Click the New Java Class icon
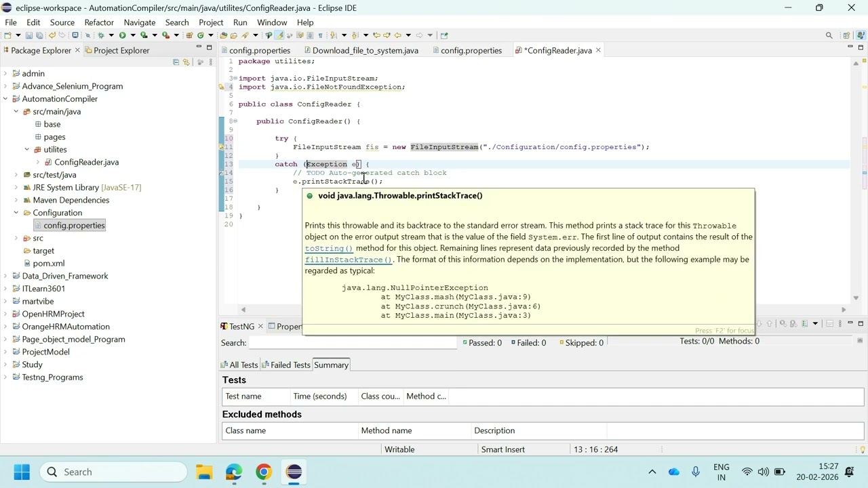The height and width of the screenshot is (488, 868). (200, 35)
